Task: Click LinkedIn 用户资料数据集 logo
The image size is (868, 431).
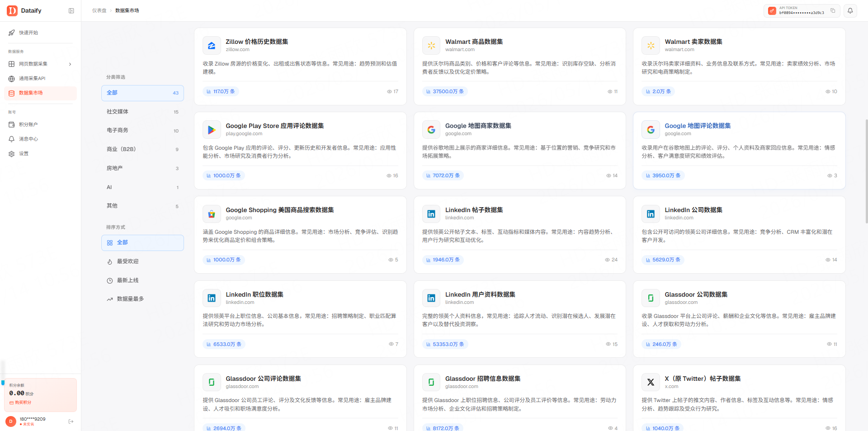Action: click(x=431, y=298)
